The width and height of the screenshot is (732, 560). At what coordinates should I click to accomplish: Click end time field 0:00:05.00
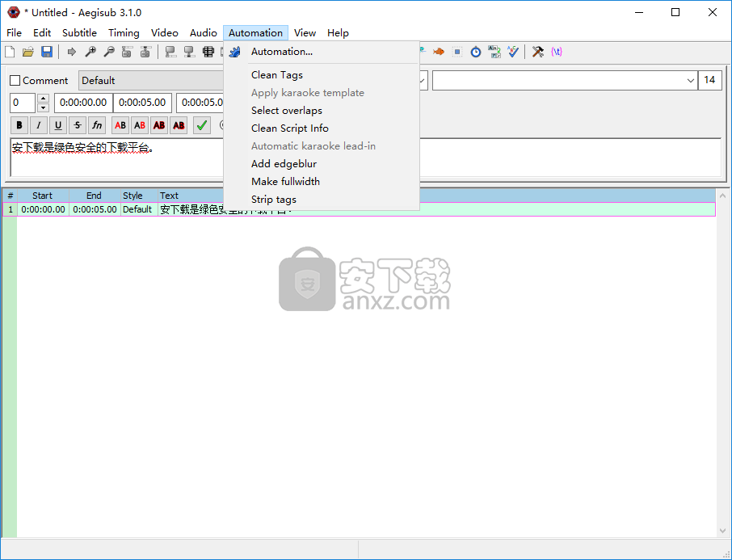point(142,103)
